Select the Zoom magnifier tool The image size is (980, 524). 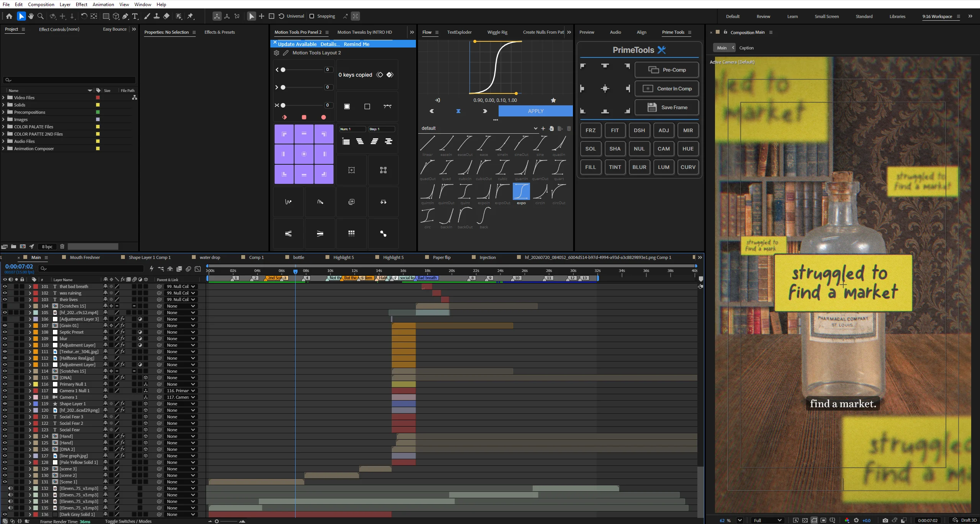click(x=41, y=16)
